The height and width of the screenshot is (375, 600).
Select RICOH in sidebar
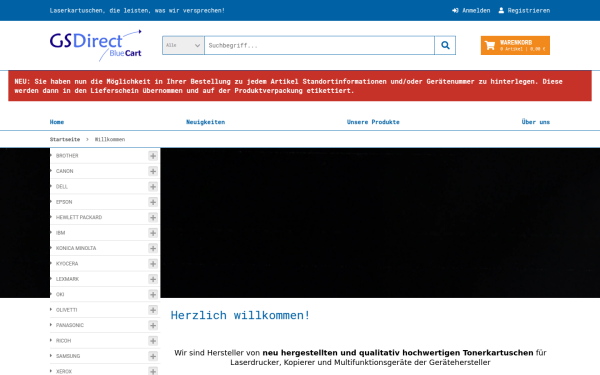pyautogui.click(x=64, y=341)
